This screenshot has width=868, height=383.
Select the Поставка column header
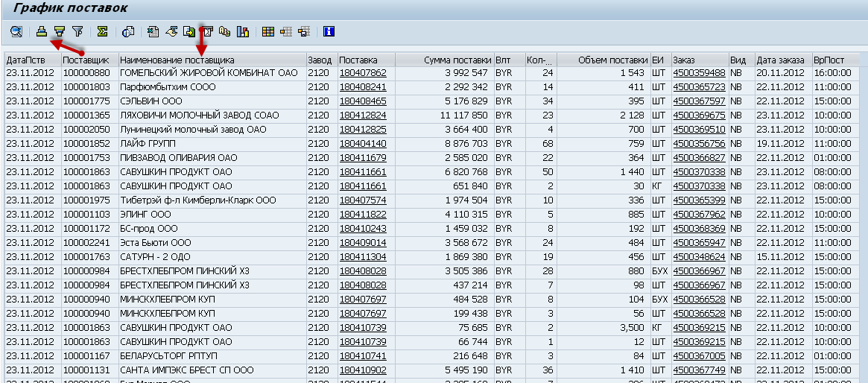click(367, 60)
